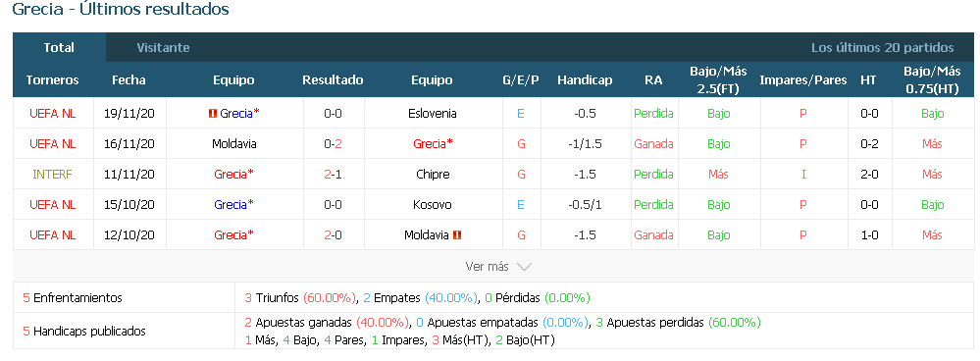
Task: Click red card icon next to Moldavia 12/10/20
Action: point(457,234)
